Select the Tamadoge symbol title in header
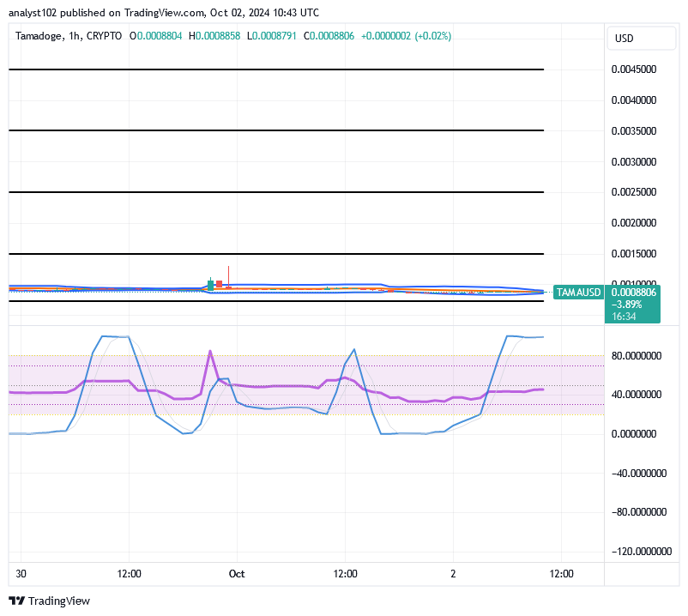This screenshot has height=616, width=688. pos(41,36)
